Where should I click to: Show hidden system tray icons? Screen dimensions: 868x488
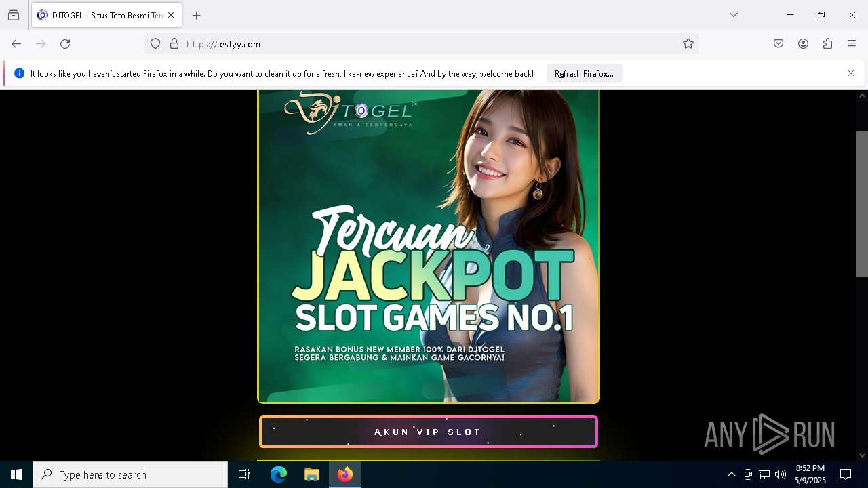click(x=731, y=474)
